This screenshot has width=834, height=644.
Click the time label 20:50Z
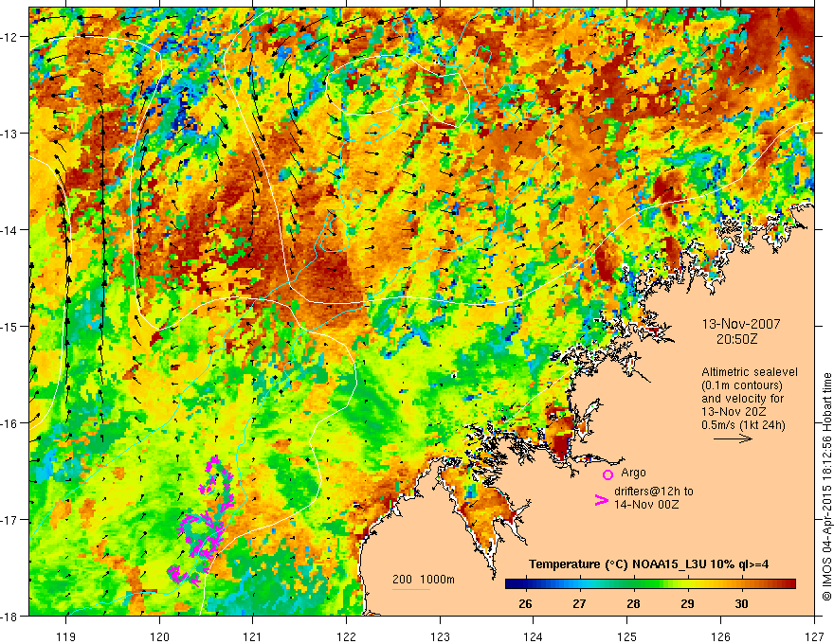[x=736, y=339]
